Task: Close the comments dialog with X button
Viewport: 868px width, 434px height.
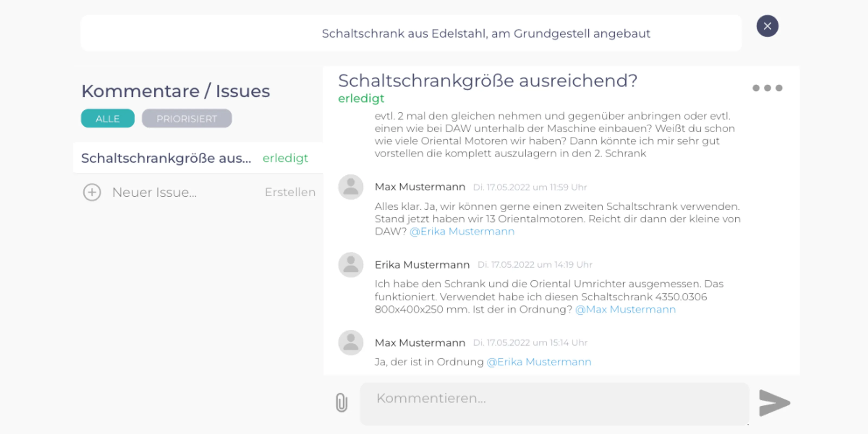Action: coord(767,26)
